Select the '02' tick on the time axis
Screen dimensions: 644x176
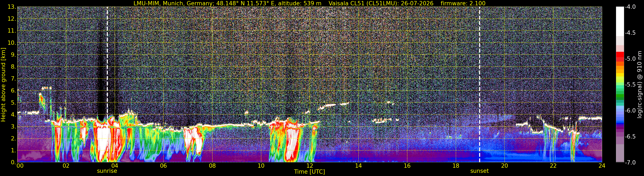[66, 166]
